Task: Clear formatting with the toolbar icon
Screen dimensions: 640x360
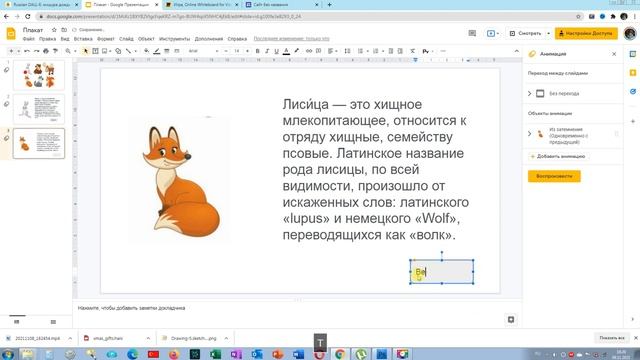Action: click(x=413, y=51)
